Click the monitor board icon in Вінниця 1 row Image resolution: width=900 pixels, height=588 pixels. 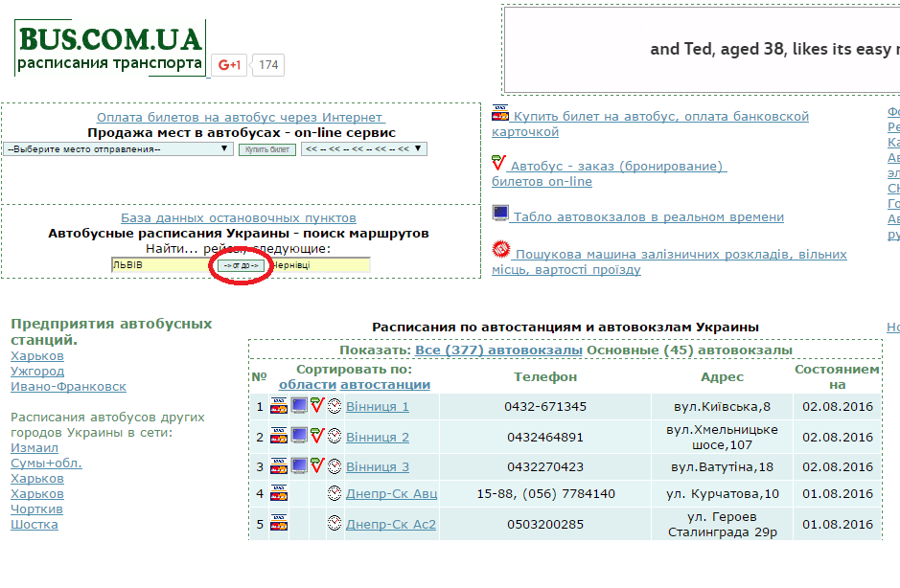[x=299, y=406]
